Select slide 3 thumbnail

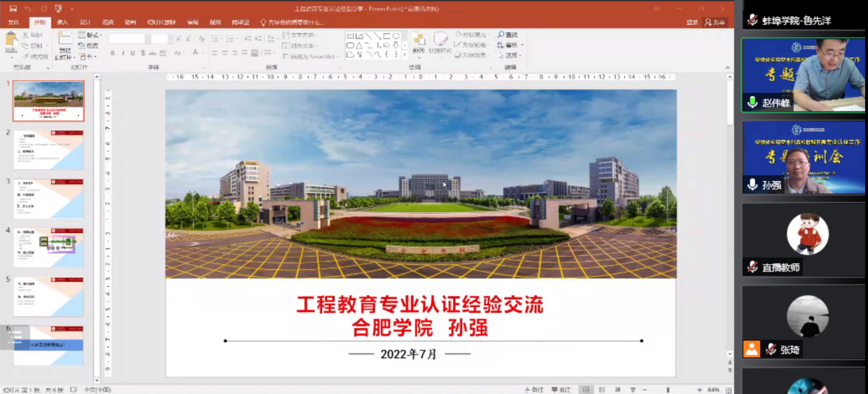tap(49, 198)
